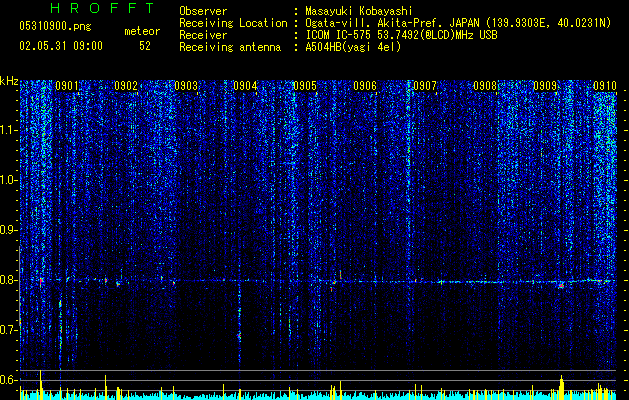Click the 0910 time marker

click(x=605, y=86)
